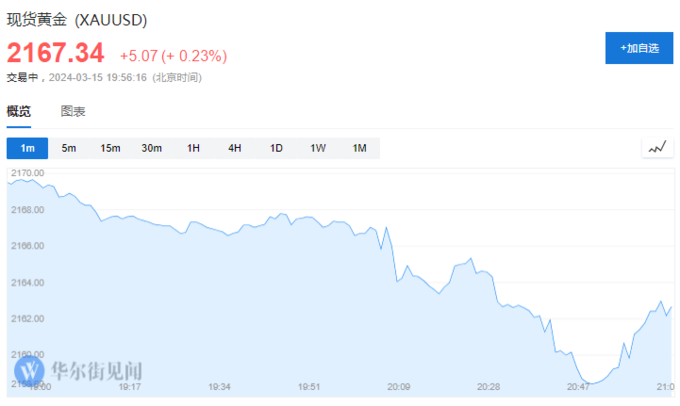680x406 pixels.
Task: Click the 20:09 time axis marker
Action: point(399,386)
